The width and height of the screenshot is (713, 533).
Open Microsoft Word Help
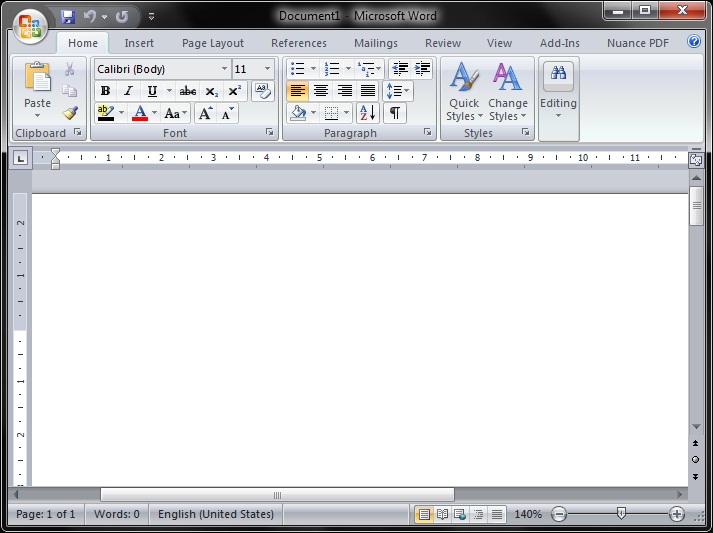coord(694,41)
